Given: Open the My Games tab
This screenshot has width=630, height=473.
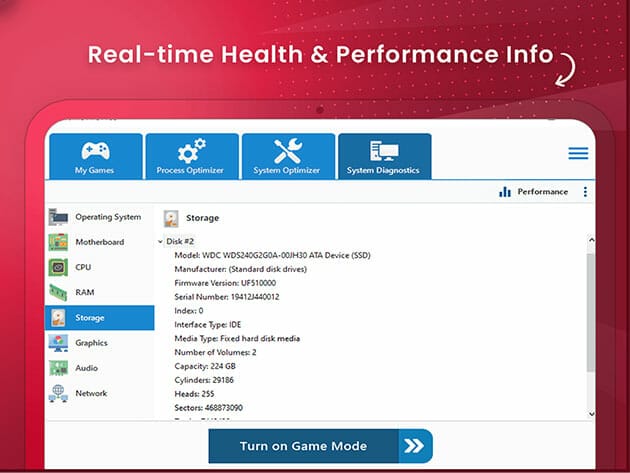Looking at the screenshot, I should tap(95, 158).
